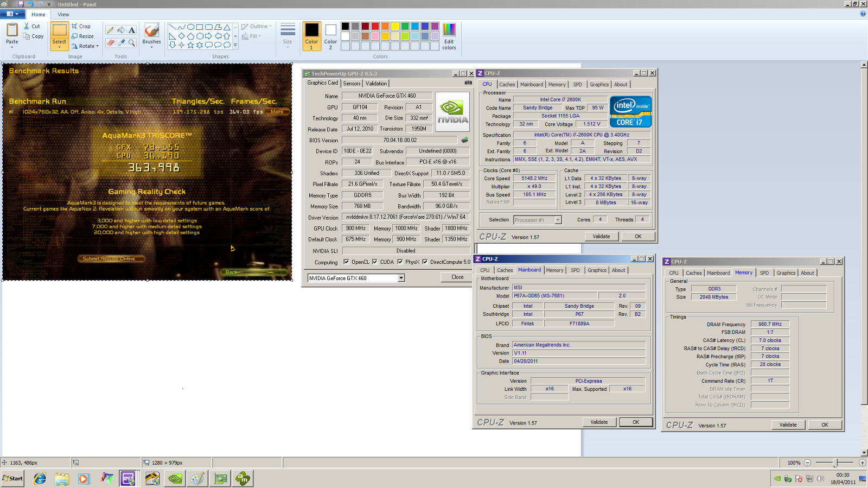868x488 pixels.
Task: Open Internet Explorer from the taskbar
Action: [40, 478]
